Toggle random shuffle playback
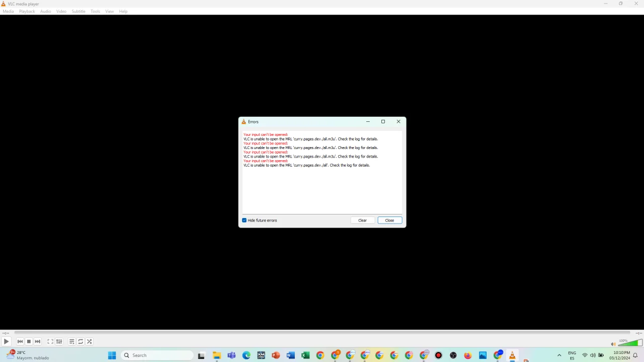This screenshot has width=644, height=362. [x=90, y=341]
